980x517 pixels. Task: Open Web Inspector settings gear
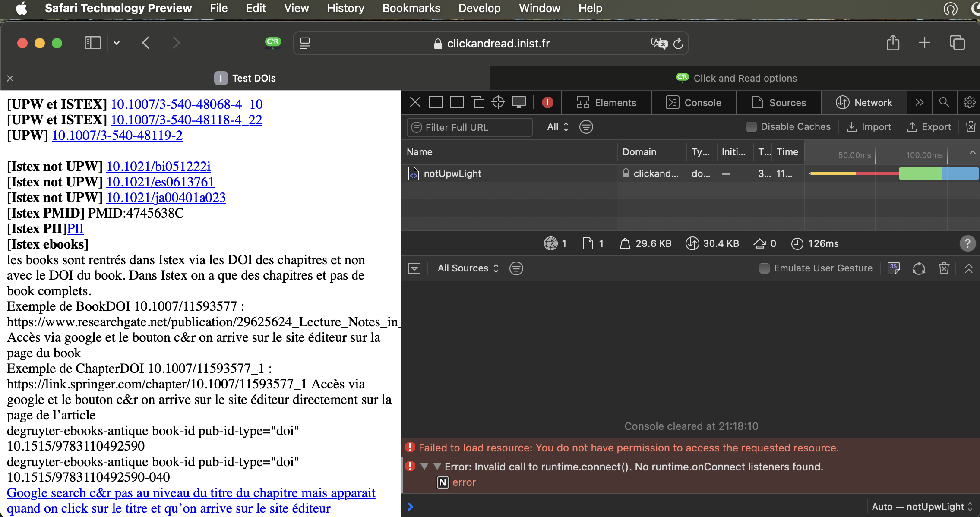969,102
